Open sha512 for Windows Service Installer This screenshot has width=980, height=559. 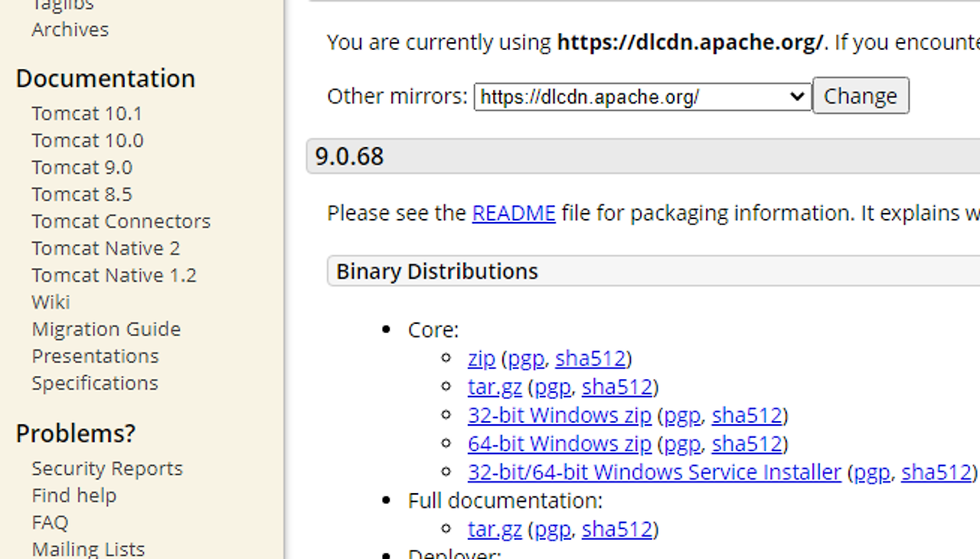[936, 472]
